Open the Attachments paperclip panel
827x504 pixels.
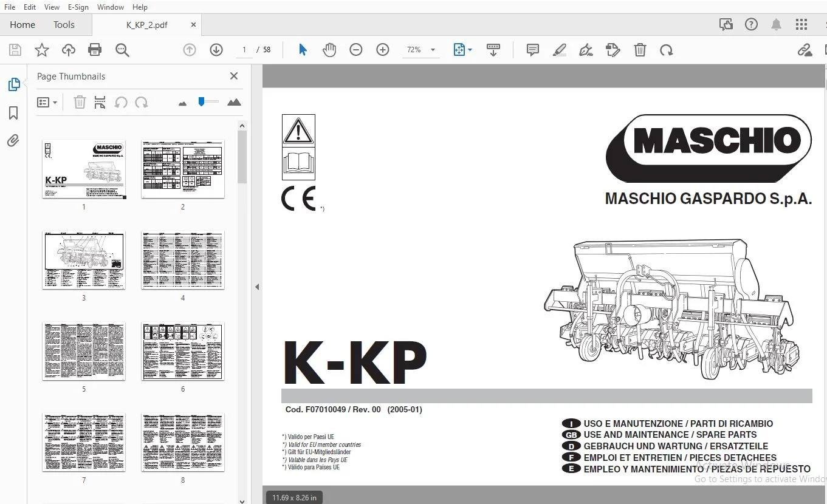(13, 141)
